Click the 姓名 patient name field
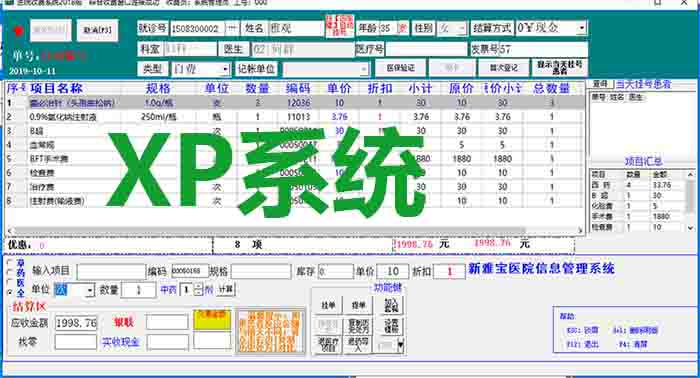Viewport: 700px width, 378px height. pyautogui.click(x=296, y=29)
